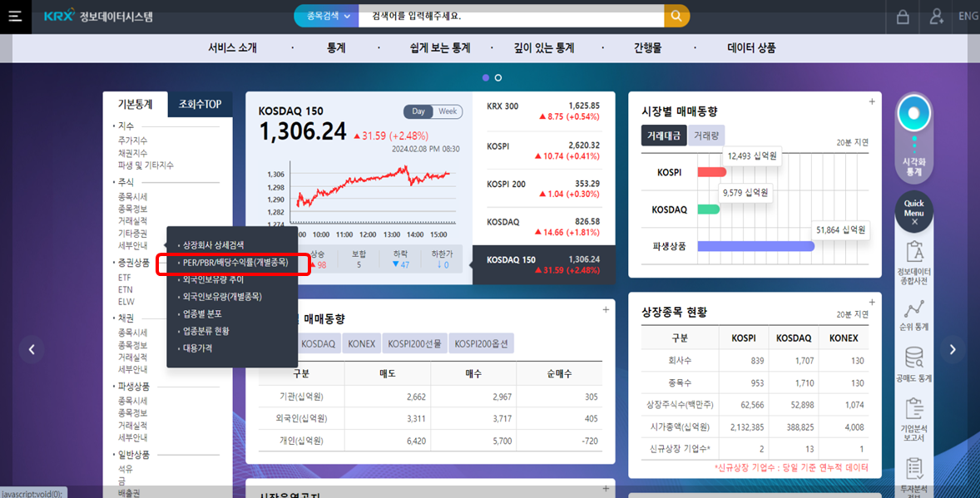Expand the 매매동향 panel plus icon

click(606, 310)
